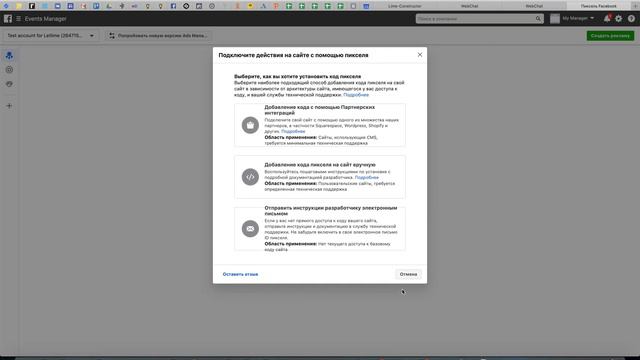
Task: Open Подробнее link in the intro paragraph
Action: (356, 95)
